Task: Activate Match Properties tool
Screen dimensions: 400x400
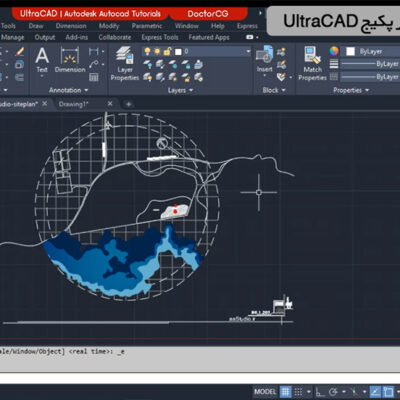Action: (x=312, y=63)
